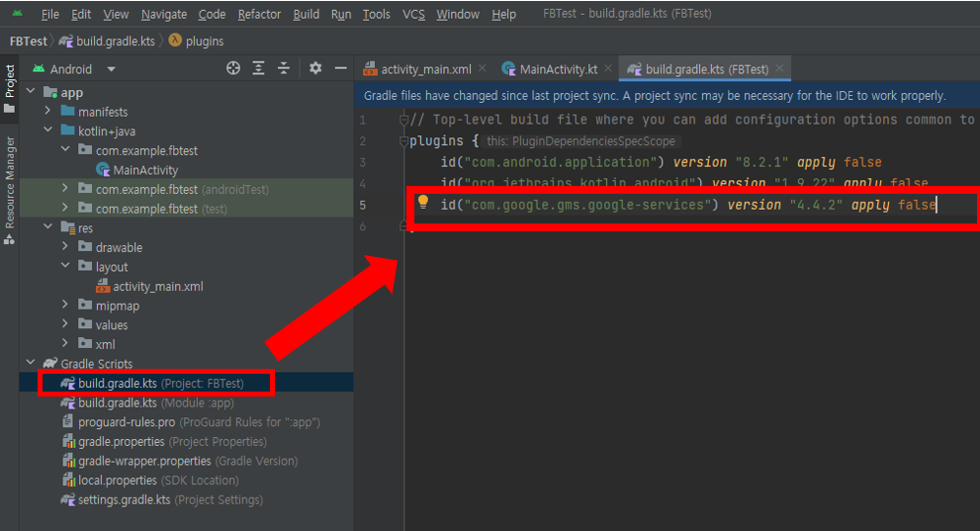Click the plugins breadcrumb
980x531 pixels.
coord(196,42)
